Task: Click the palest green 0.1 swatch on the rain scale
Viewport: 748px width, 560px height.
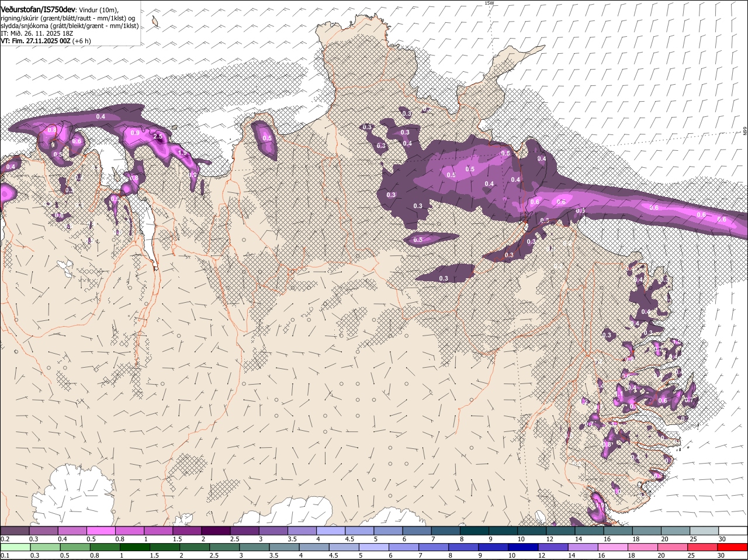Action: pyautogui.click(x=15, y=547)
